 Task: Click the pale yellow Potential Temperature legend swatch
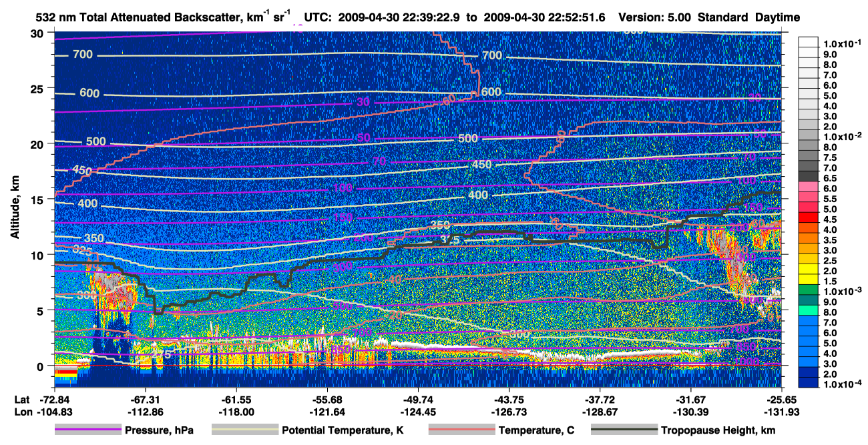tap(244, 430)
